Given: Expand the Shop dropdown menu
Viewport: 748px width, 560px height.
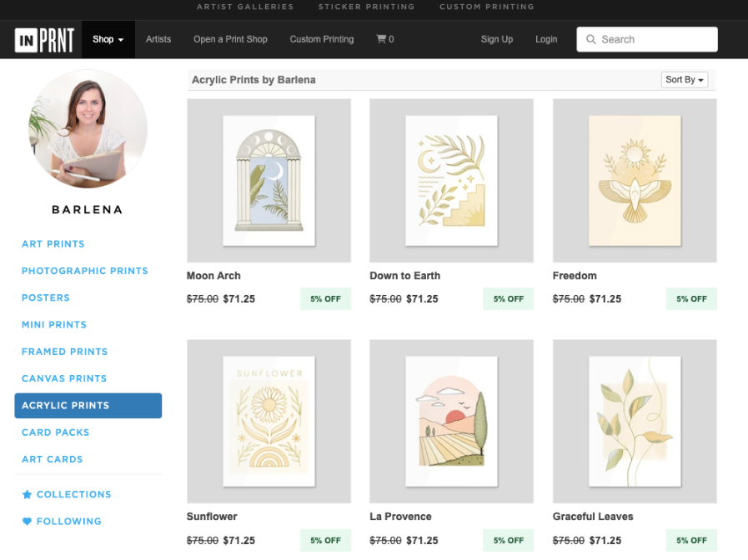Looking at the screenshot, I should click(108, 39).
